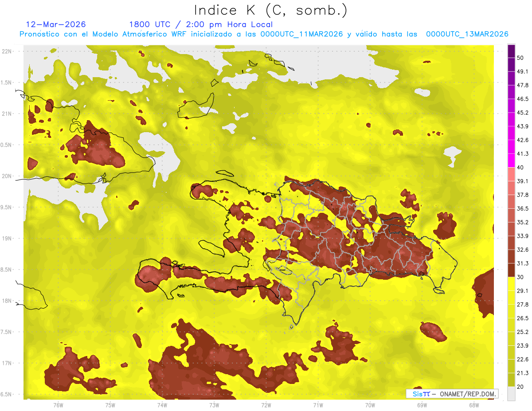Screen dimensions: 532x411
Task: Click the salmon swatch between 39.1 and 40
Action: (511, 174)
